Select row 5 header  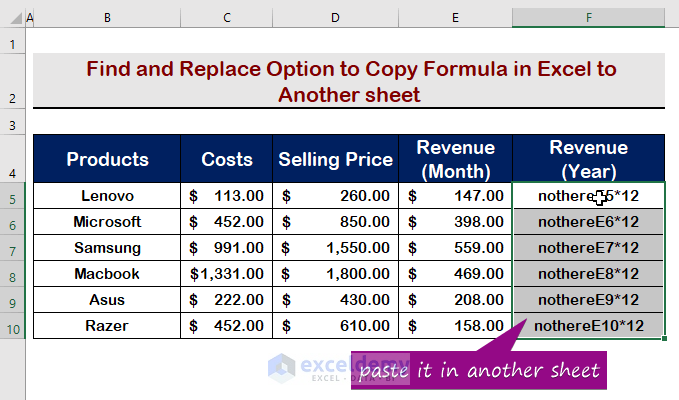[x=11, y=196]
